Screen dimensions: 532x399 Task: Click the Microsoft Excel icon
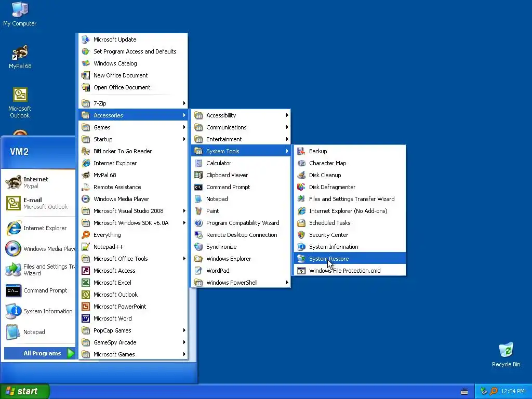point(86,283)
